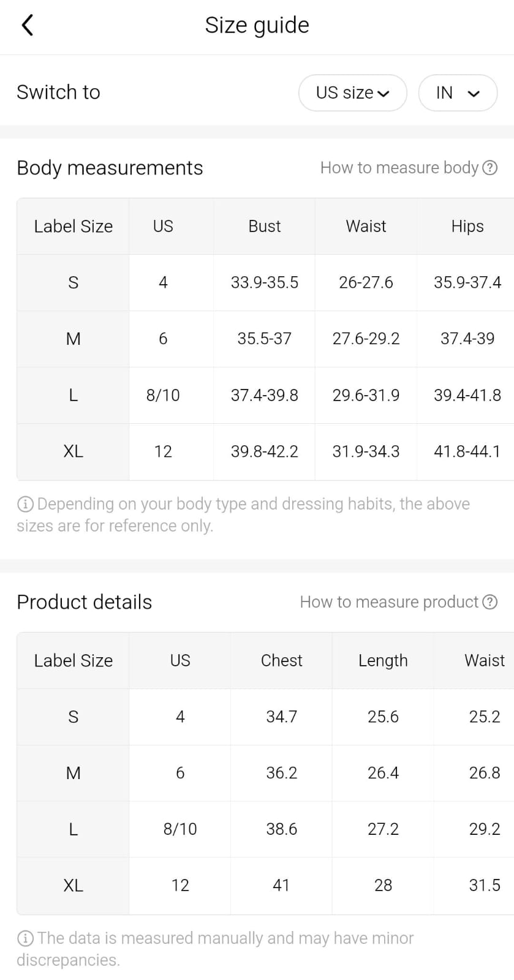Tap question mark icon beside measure product
Screen dimensions: 514x980
490,602
